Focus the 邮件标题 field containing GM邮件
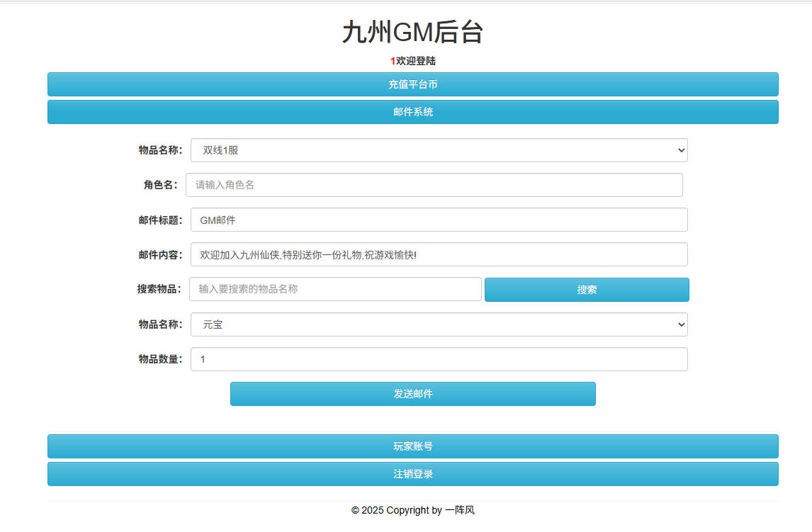812x532 pixels. [439, 220]
